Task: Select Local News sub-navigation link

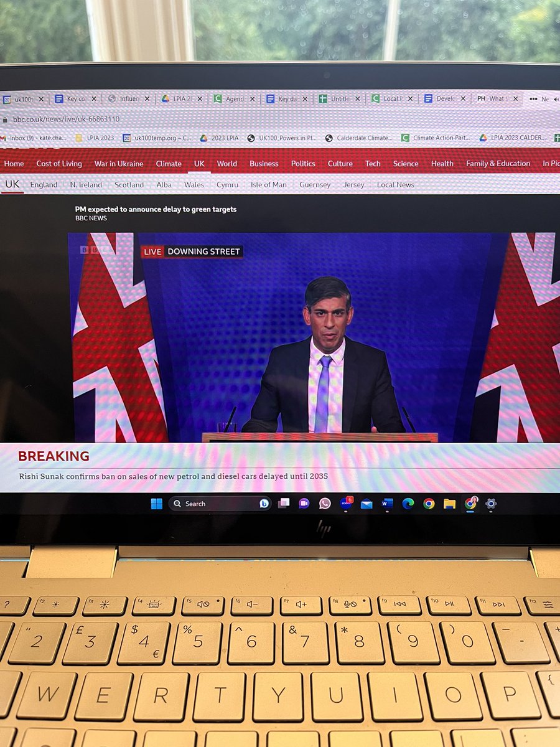Action: [x=396, y=185]
